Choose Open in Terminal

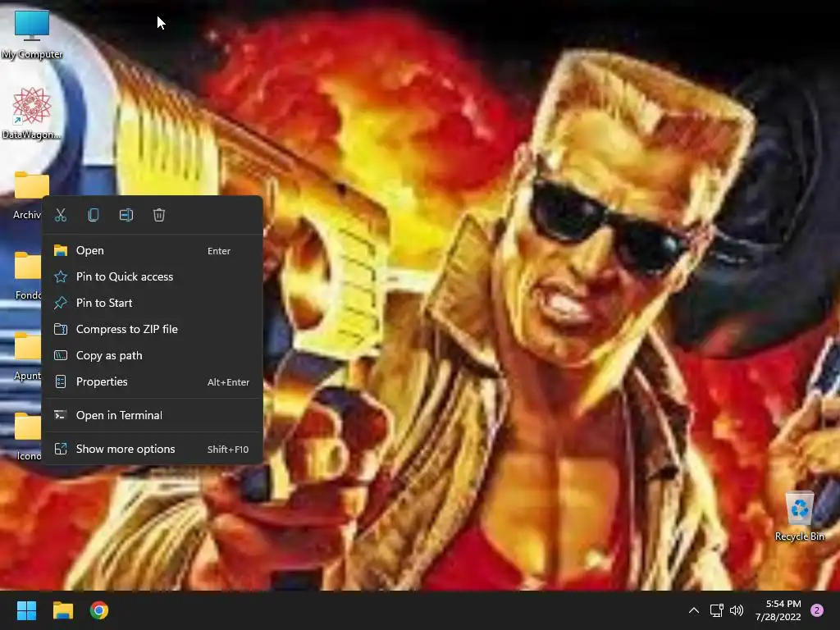tap(152, 415)
